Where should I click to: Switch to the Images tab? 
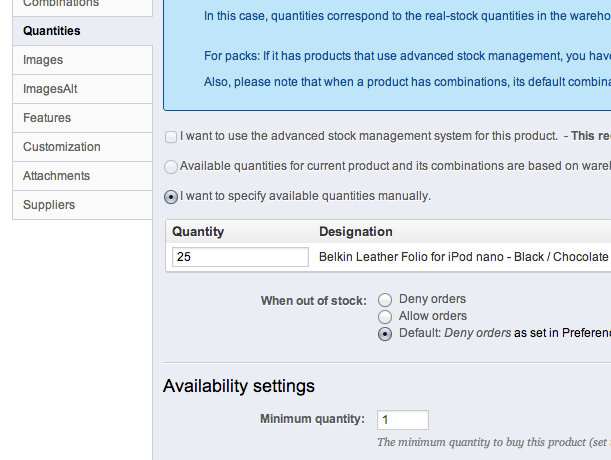click(43, 60)
